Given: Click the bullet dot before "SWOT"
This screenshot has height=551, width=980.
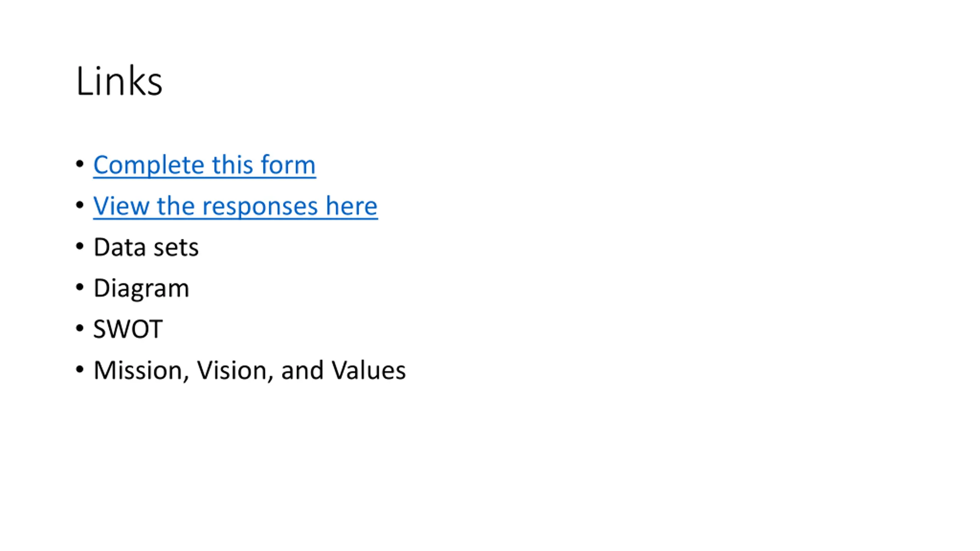Looking at the screenshot, I should click(80, 328).
